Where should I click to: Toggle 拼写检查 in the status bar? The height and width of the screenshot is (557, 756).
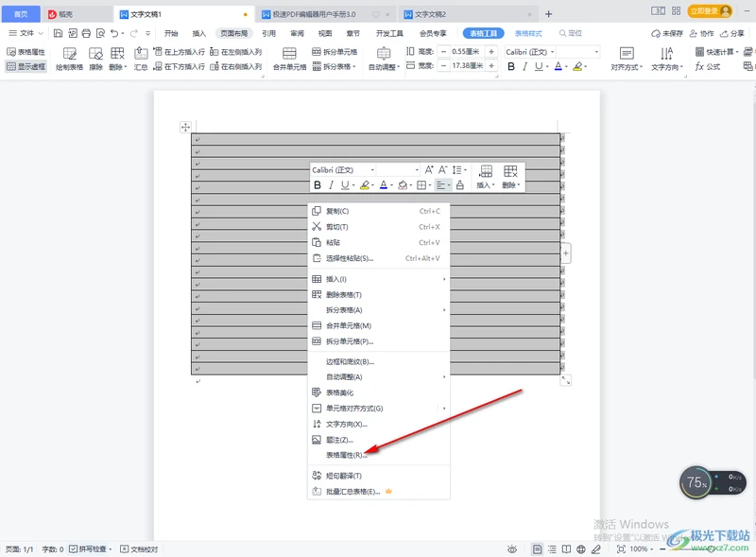(x=90, y=549)
